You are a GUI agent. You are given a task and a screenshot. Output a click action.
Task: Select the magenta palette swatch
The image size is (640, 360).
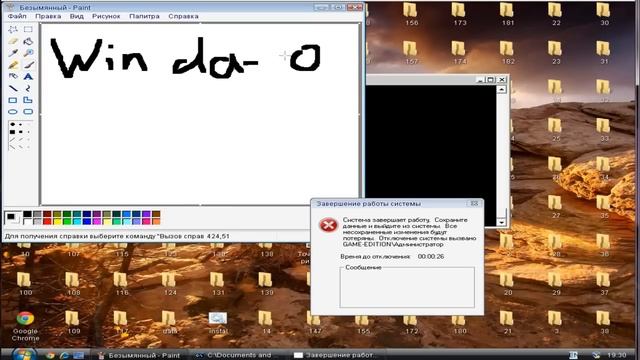pos(97,221)
